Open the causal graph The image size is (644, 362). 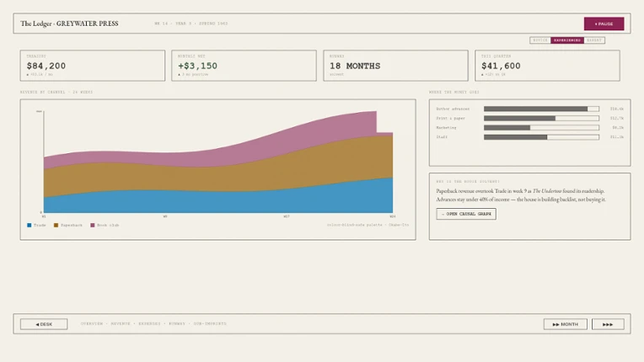pyautogui.click(x=466, y=214)
